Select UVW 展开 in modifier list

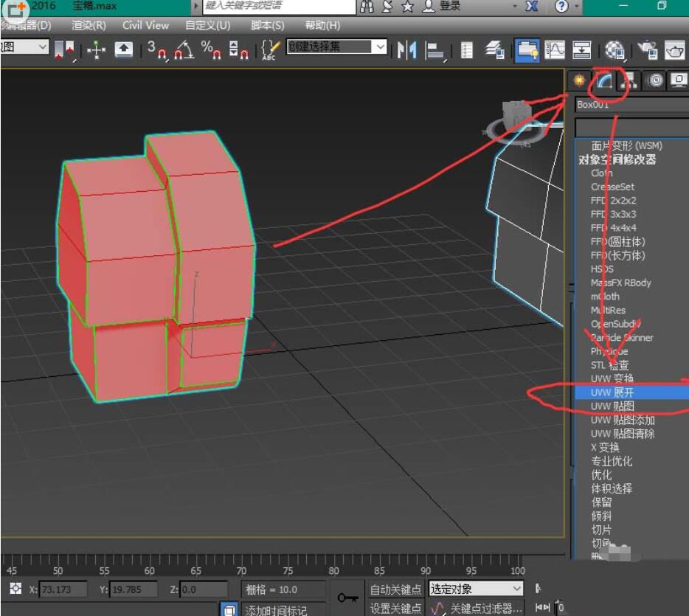[x=612, y=392]
